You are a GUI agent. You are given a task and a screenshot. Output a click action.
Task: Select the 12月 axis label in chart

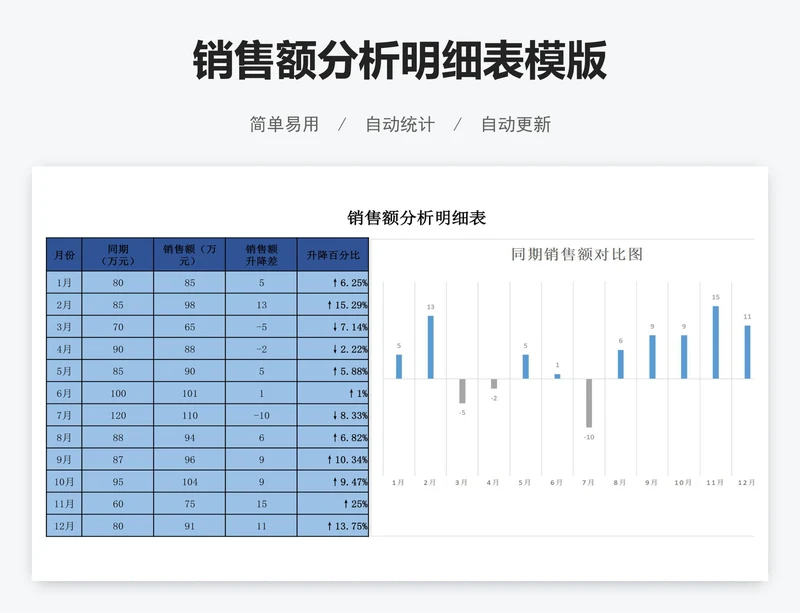tap(747, 483)
